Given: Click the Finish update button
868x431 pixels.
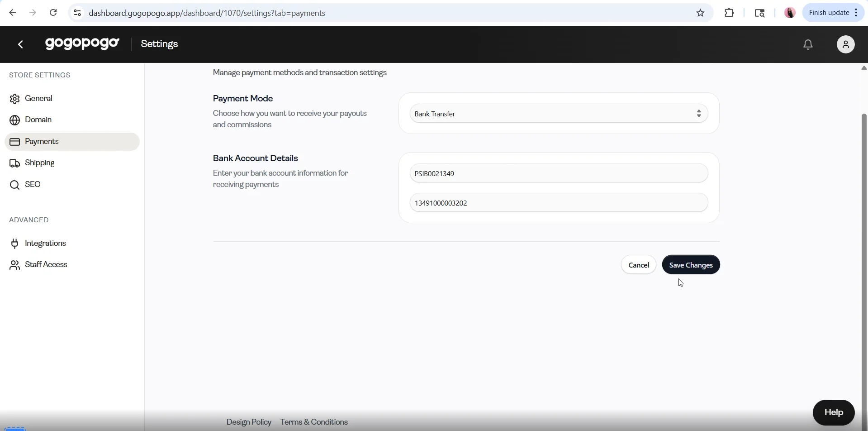Looking at the screenshot, I should 834,13.
